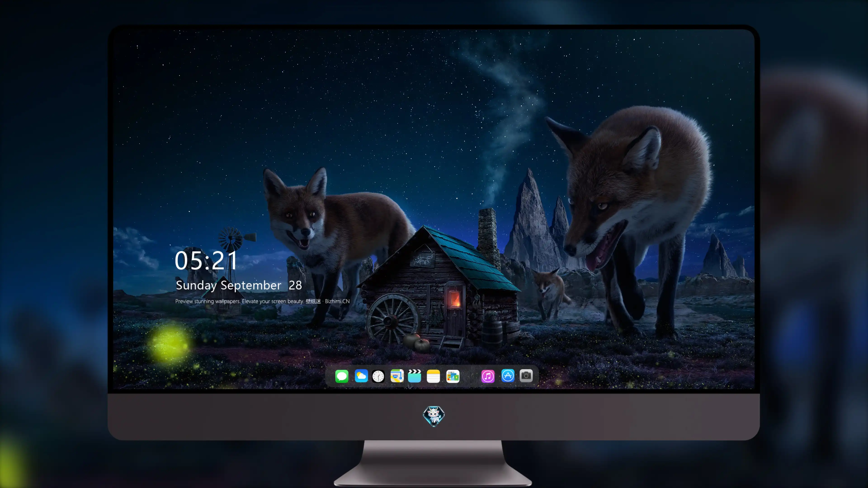Open the green Messages app in dock
The image size is (868, 488).
pyautogui.click(x=342, y=376)
